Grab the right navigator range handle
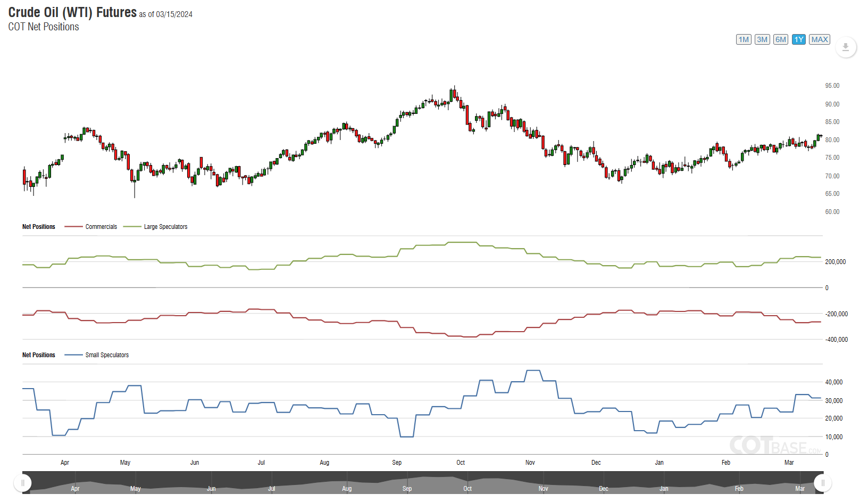868x502 pixels. [823, 483]
